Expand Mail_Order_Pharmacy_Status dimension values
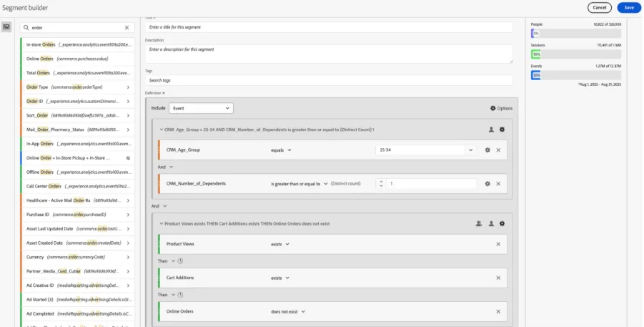Viewport: 644px width, 327px height. pyautogui.click(x=128, y=130)
